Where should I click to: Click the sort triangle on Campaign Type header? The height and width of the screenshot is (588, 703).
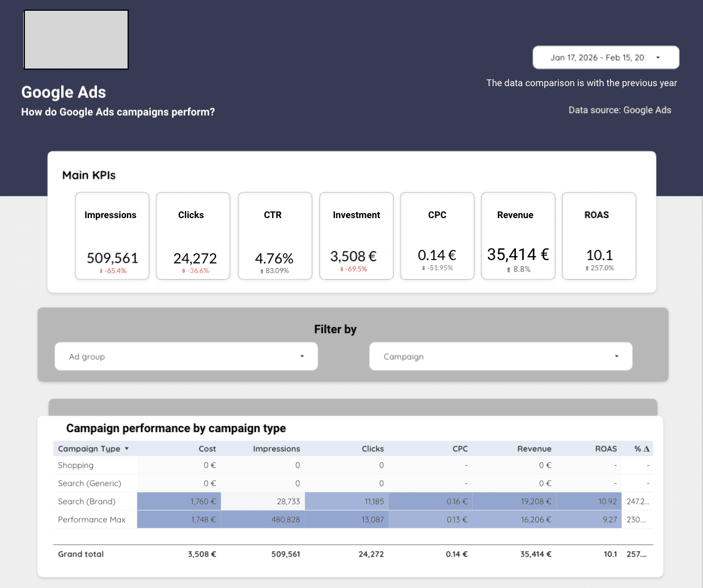(128, 448)
